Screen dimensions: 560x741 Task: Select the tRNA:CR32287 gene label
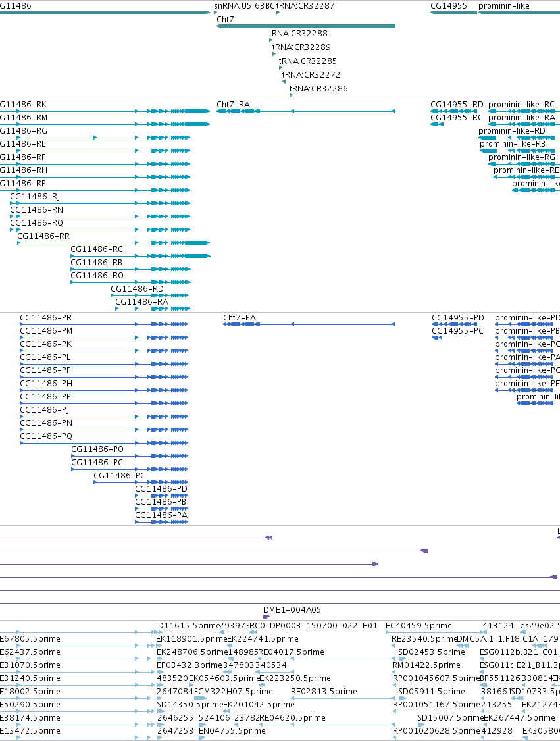pos(305,6)
